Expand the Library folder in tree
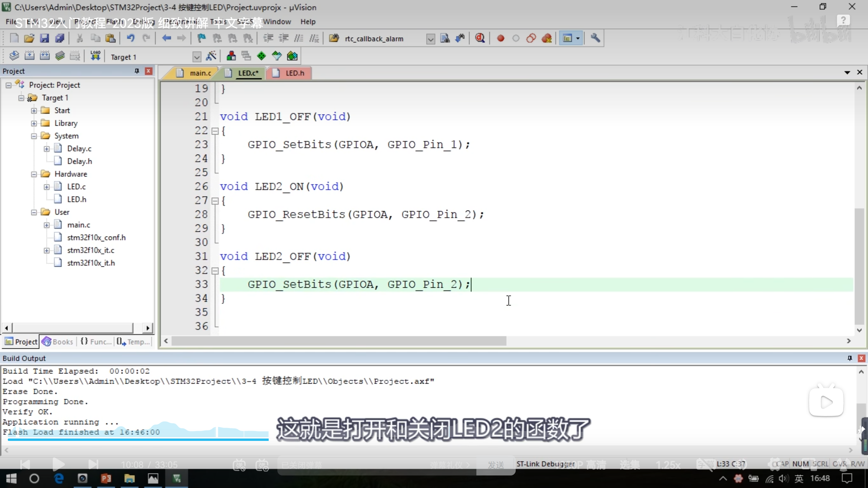This screenshot has width=868, height=488. pos(34,123)
